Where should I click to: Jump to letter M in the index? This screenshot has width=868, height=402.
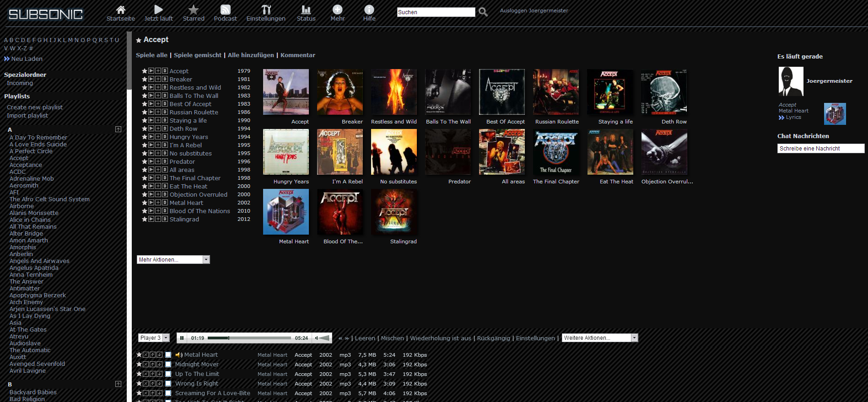pos(70,40)
